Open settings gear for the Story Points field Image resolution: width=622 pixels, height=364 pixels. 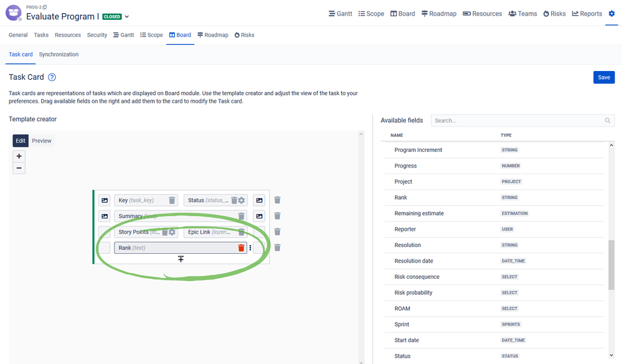point(172,232)
